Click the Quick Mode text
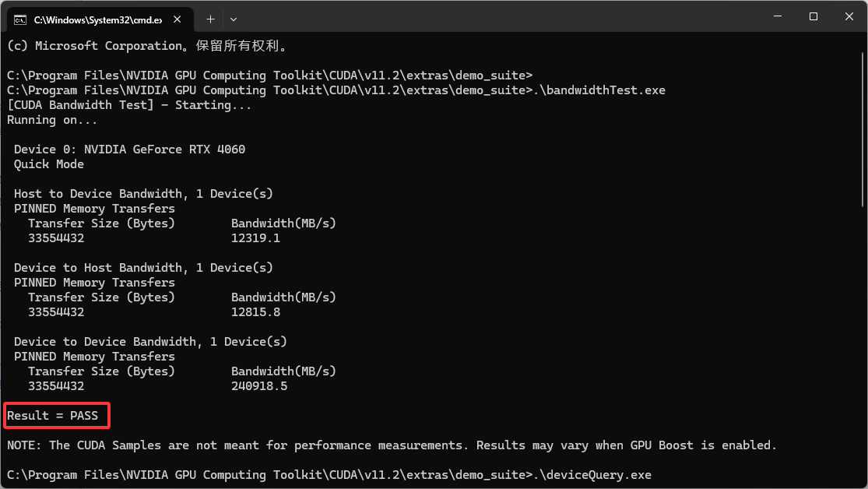868x489 pixels. pos(48,164)
